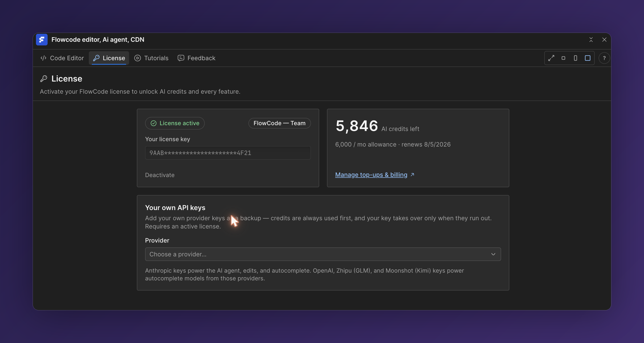Click the FlowCode logo icon
Viewport: 644px width, 343px height.
tap(42, 40)
